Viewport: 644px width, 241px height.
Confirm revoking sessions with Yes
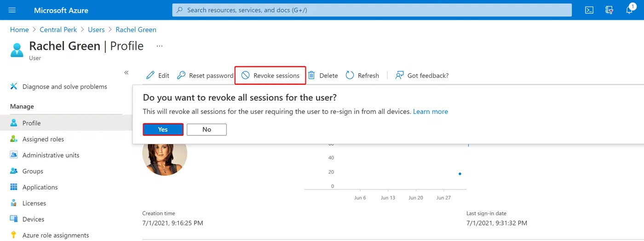coord(163,129)
